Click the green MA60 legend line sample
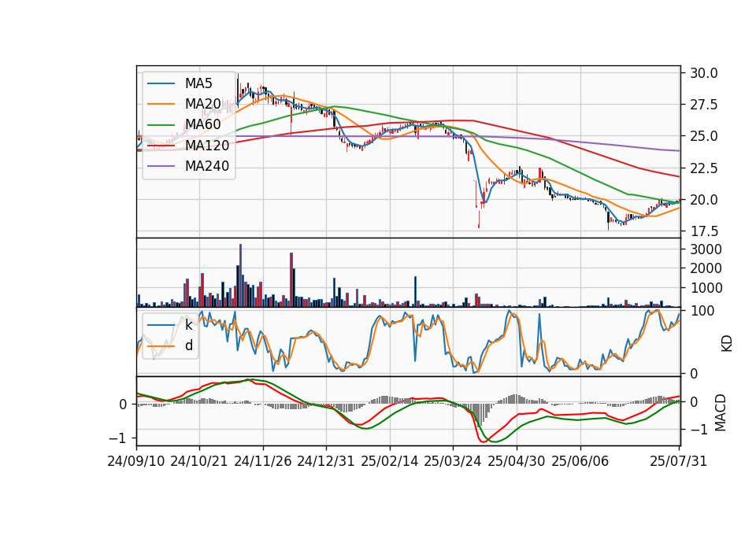The image size is (756, 543). [161, 125]
